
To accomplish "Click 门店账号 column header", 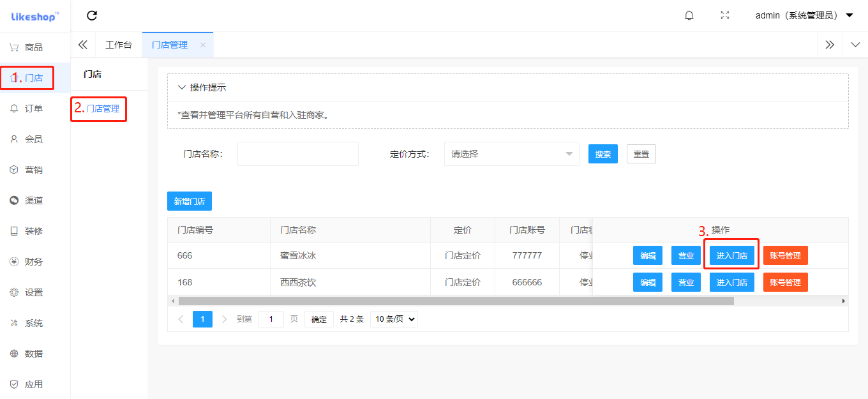I will click(527, 230).
